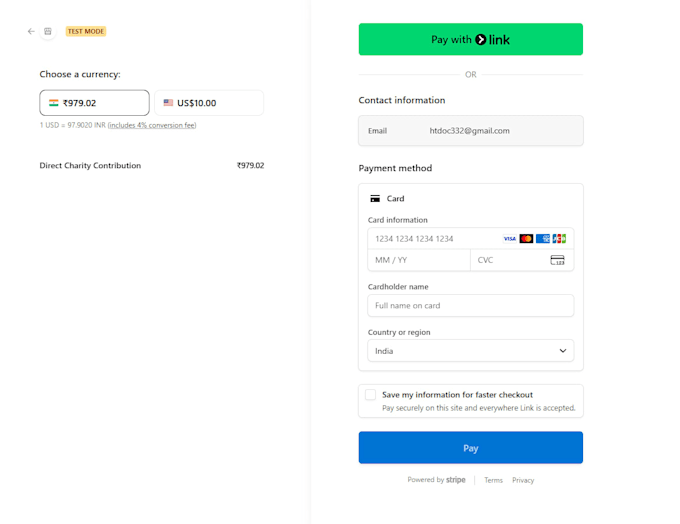The image size is (680, 524).
Task: Open the includes 4% conversion fee link
Action: point(152,125)
